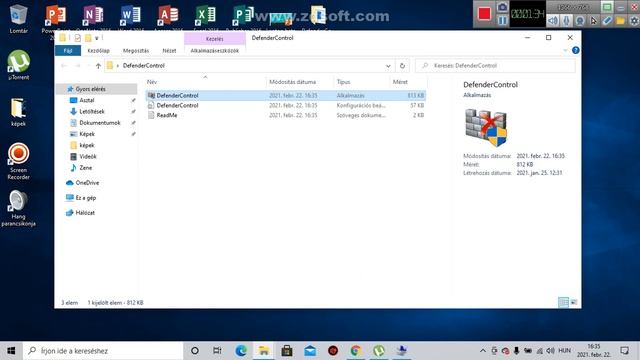This screenshot has width=640, height=360.
Task: Open Zene in the navigation pane
Action: [85, 168]
